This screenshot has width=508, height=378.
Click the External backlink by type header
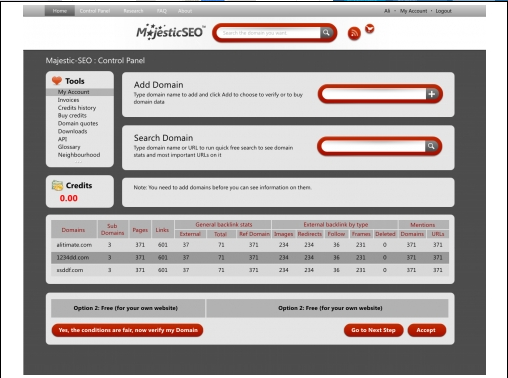(x=335, y=225)
